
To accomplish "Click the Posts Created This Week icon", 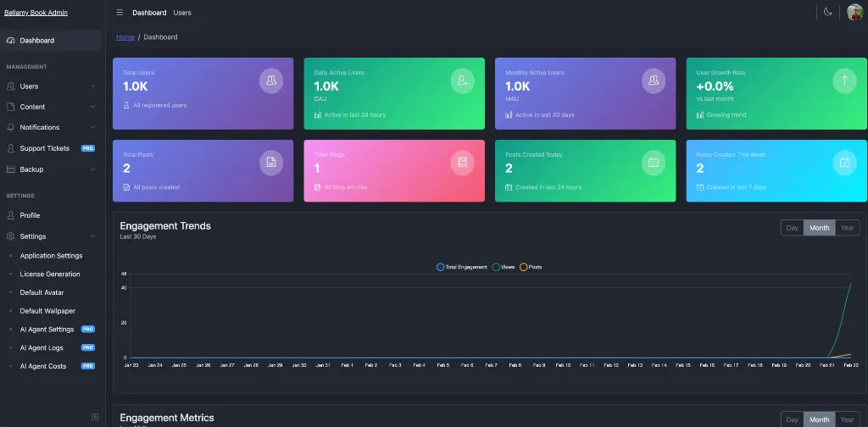I will click(845, 163).
